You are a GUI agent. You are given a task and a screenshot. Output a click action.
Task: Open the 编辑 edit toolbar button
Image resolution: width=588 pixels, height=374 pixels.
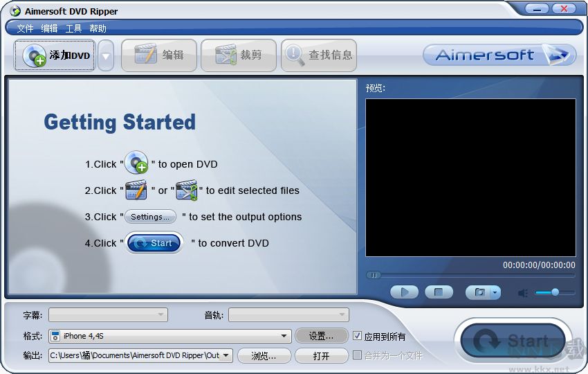click(159, 55)
